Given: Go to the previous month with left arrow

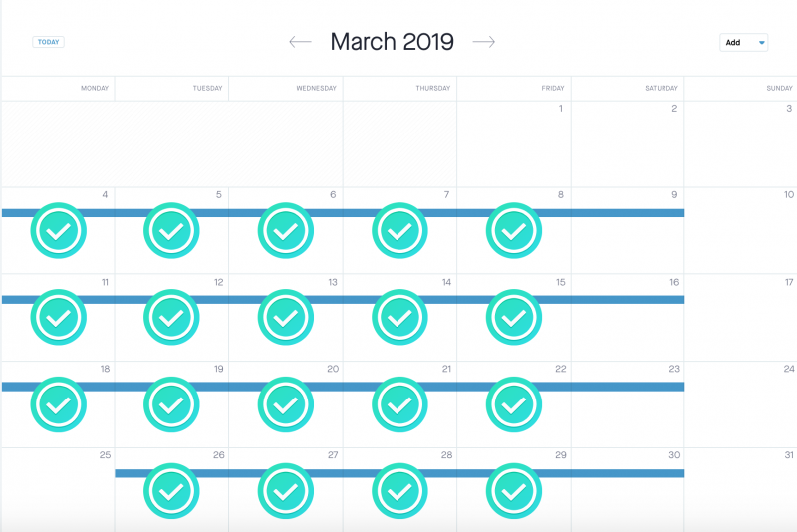Looking at the screenshot, I should [300, 42].
